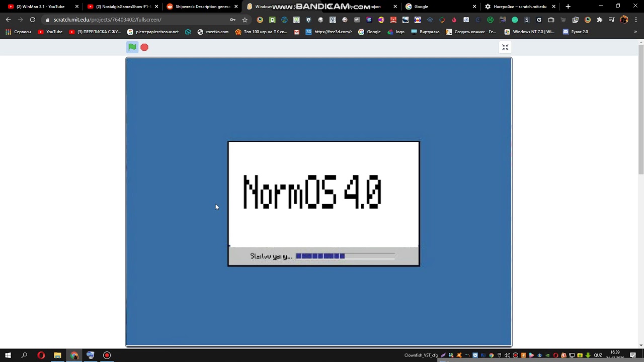Switch to Chrome in the taskbar
The height and width of the screenshot is (362, 644).
[x=74, y=355]
